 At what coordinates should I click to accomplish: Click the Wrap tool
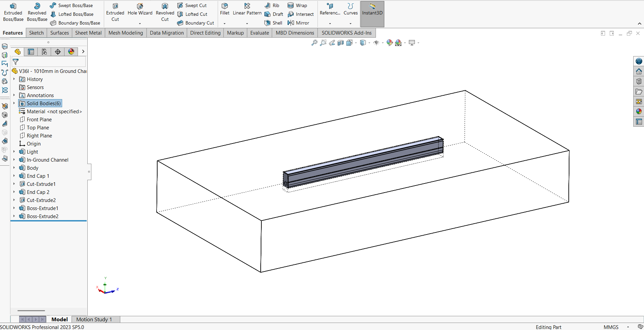[x=297, y=5]
